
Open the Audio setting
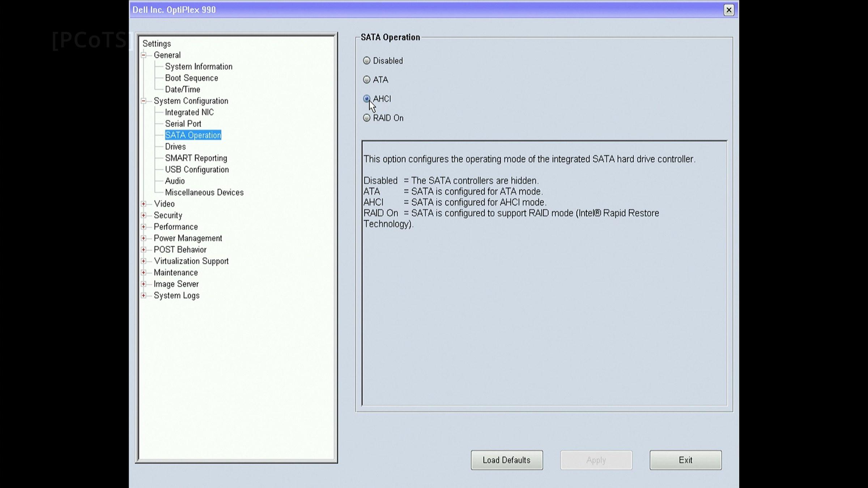(x=175, y=181)
